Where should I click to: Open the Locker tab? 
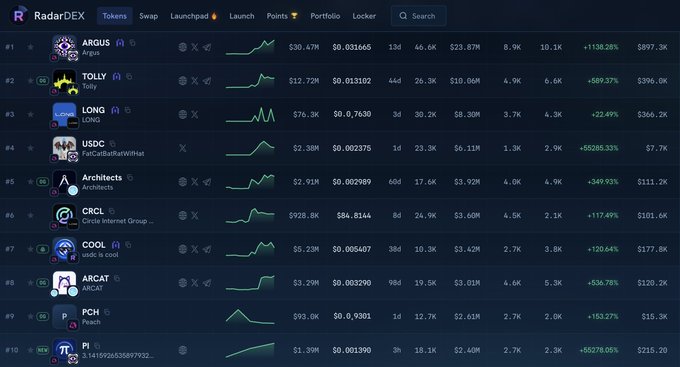click(x=364, y=16)
